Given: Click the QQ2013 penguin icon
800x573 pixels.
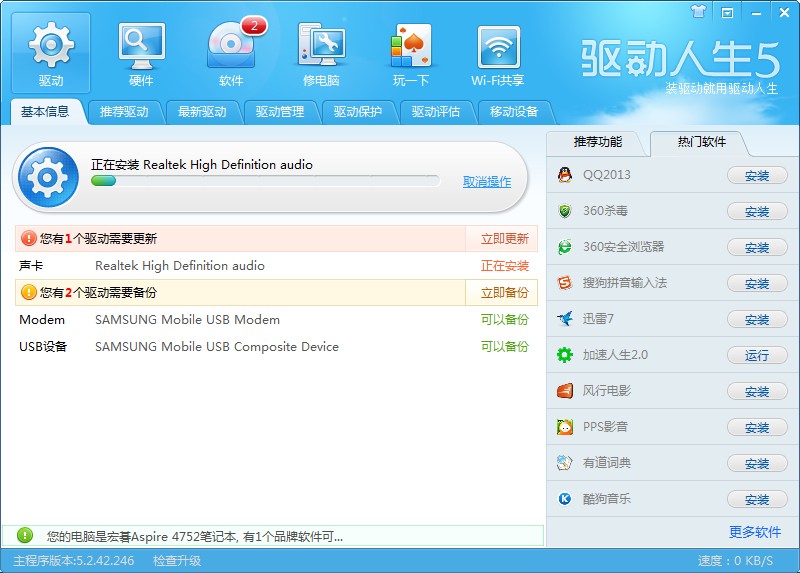Looking at the screenshot, I should click(565, 175).
